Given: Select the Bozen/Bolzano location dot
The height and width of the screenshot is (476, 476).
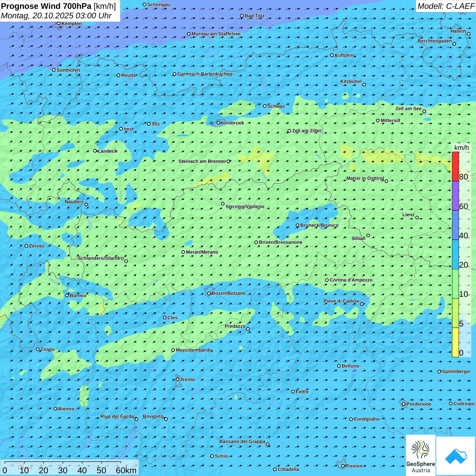Looking at the screenshot, I should point(209,293).
